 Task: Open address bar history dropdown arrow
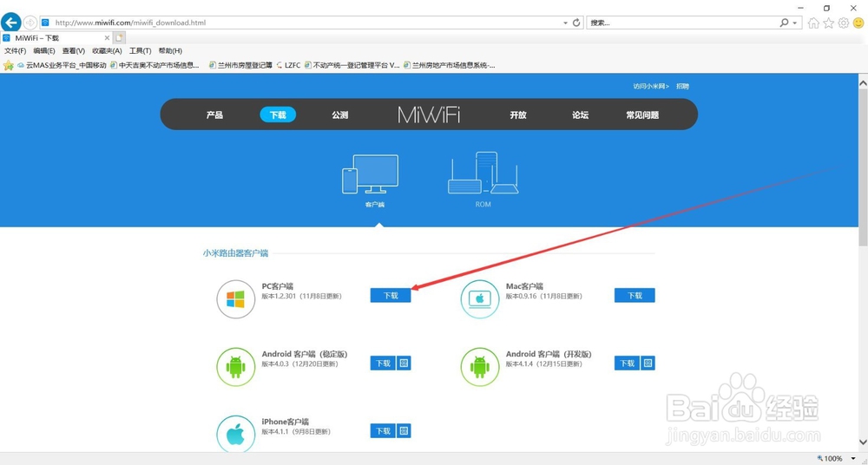565,23
